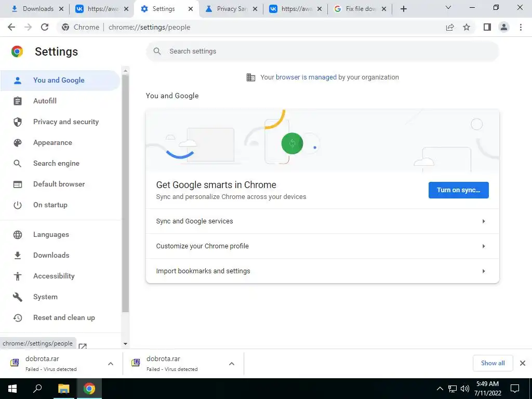Click the volume speaker tray icon
Image resolution: width=532 pixels, height=399 pixels.
(465, 389)
